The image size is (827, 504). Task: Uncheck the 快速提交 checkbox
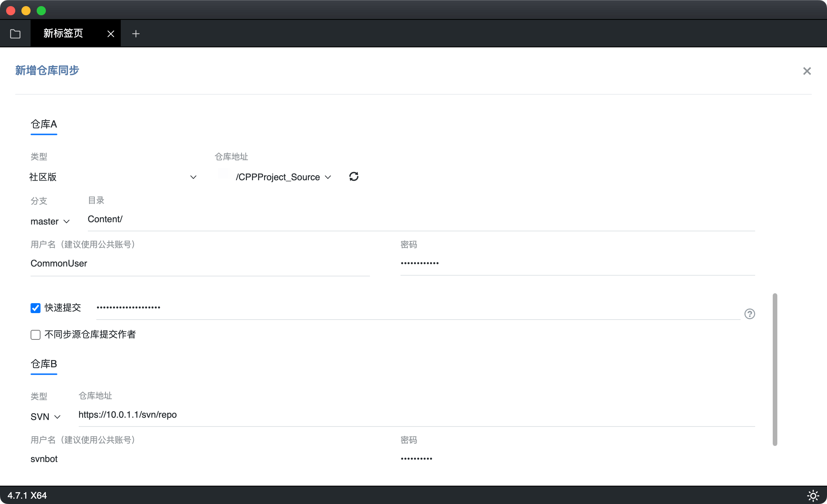[36, 308]
